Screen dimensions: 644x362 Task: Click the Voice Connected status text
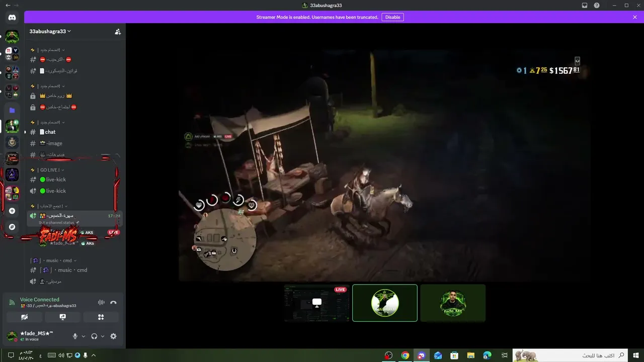[x=40, y=300]
